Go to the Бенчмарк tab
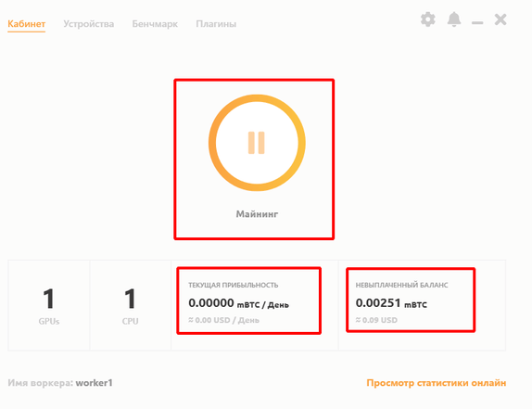This screenshot has width=532, height=409. [x=155, y=24]
